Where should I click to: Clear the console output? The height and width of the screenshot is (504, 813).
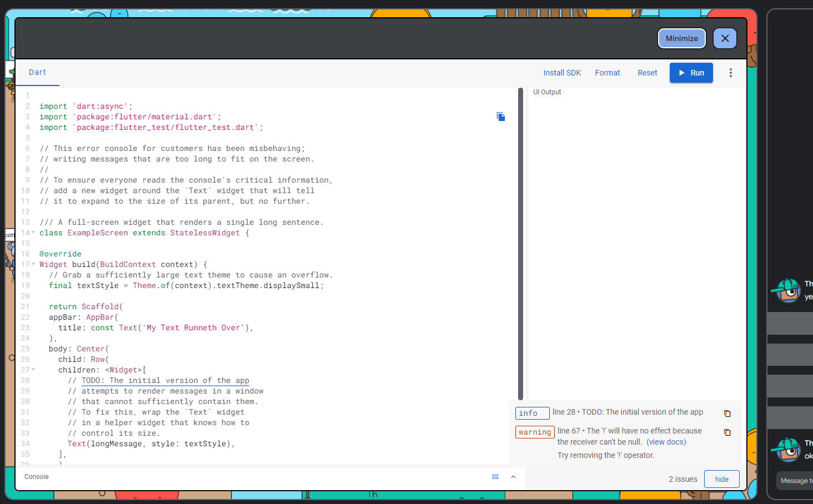click(x=495, y=476)
